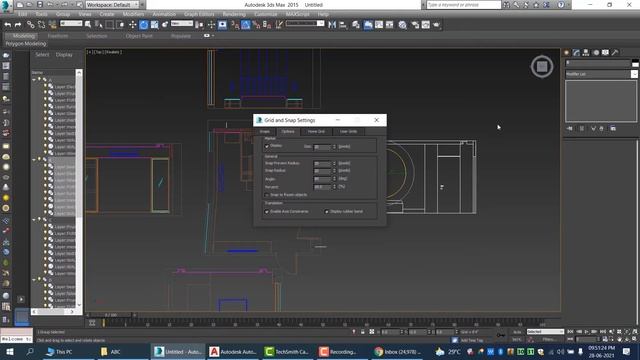Click the search keyword input field
640x360 pixels.
pos(463,5)
